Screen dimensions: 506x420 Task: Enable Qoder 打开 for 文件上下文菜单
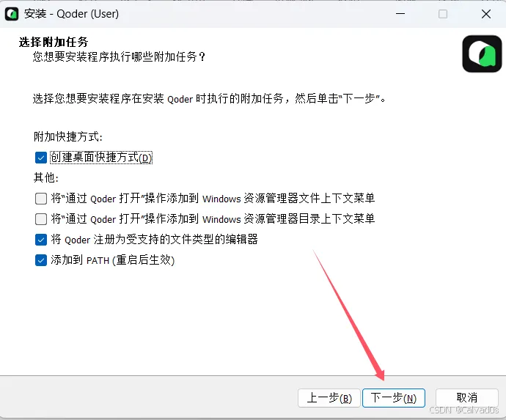pos(40,199)
